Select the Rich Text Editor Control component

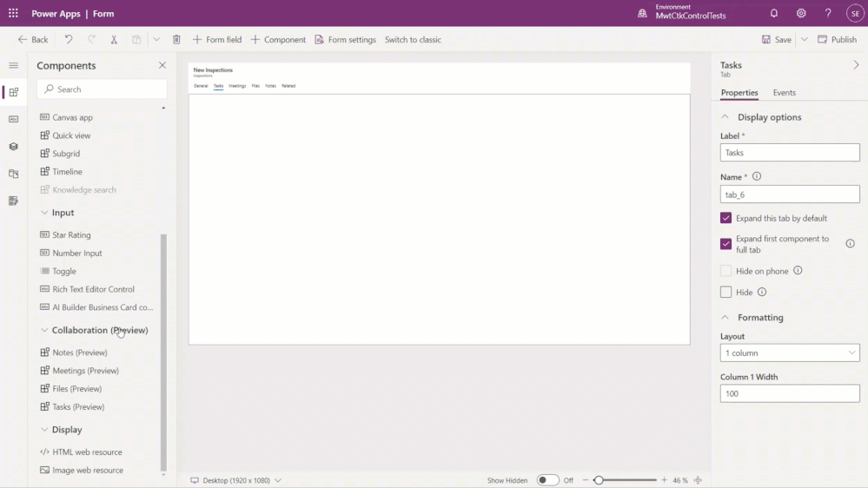pyautogui.click(x=88, y=289)
